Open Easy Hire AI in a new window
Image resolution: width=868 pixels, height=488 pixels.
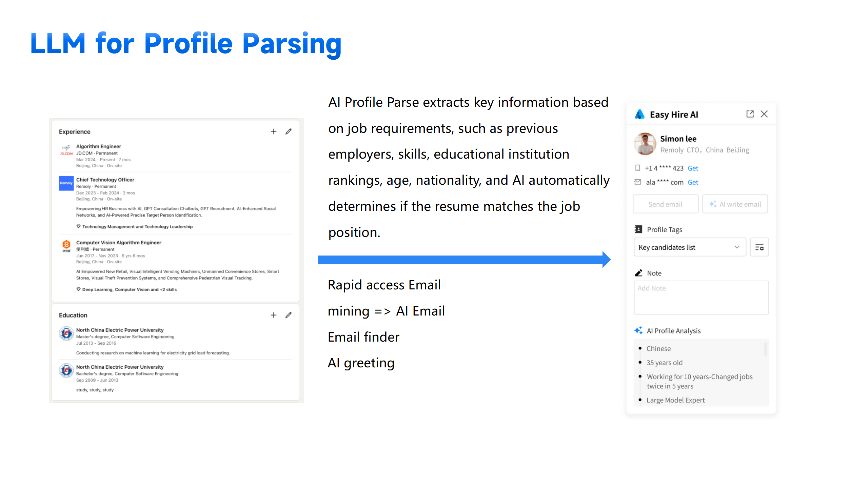click(x=750, y=114)
